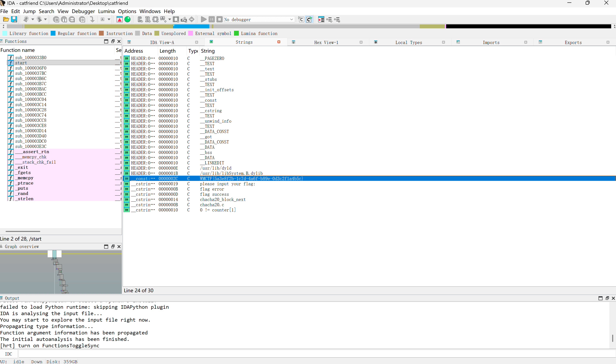Click the create-data 'D' structure icon
616x364 pixels.
point(148,19)
